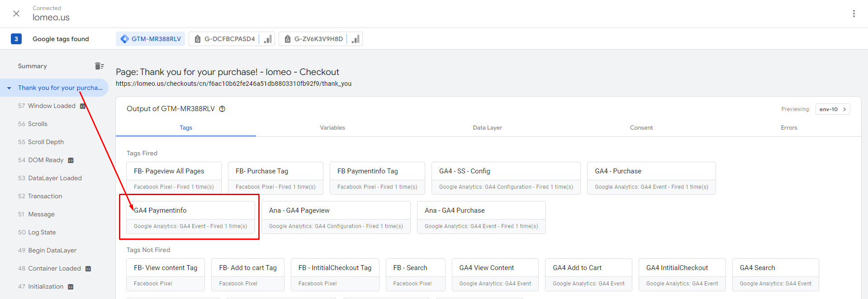Screen dimensions: 868x299
Task: Open the three-dot more options menu
Action: coord(854,14)
